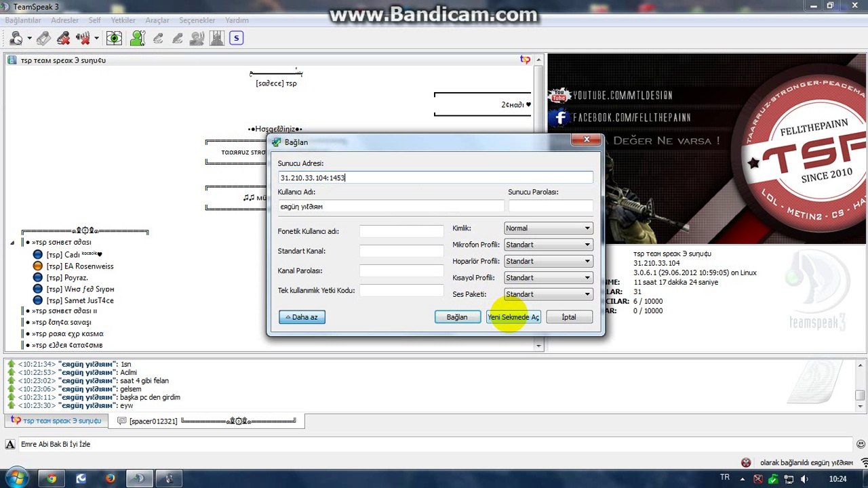Image resolution: width=868 pixels, height=488 pixels.
Task: Click the Kanal Parolası field
Action: [401, 270]
